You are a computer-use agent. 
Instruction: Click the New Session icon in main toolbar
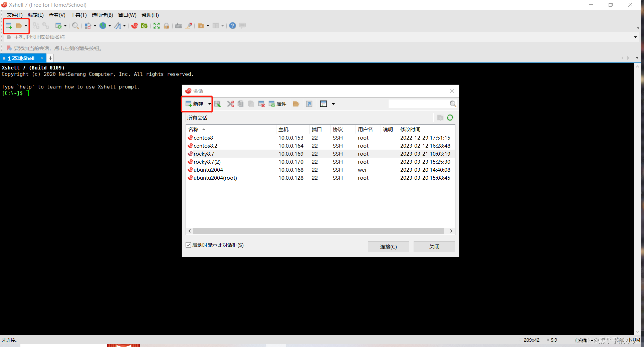pyautogui.click(x=9, y=26)
